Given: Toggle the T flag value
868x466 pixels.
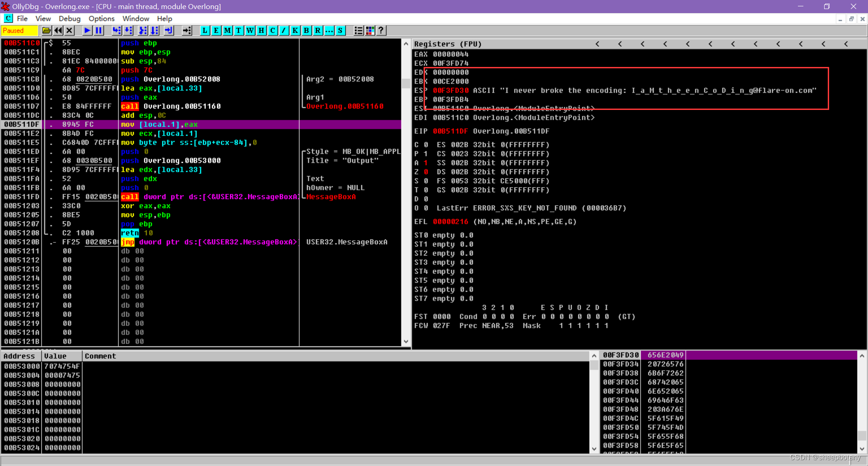Looking at the screenshot, I should pos(426,190).
